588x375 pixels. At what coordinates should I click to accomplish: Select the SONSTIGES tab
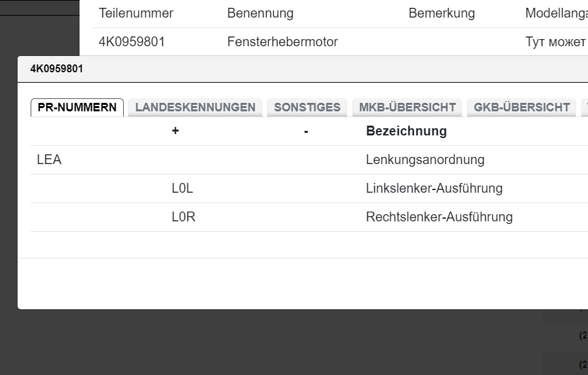click(x=307, y=107)
